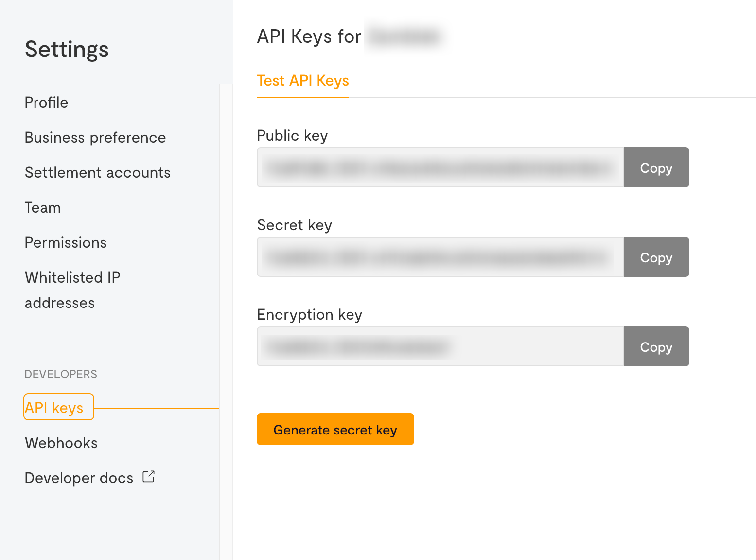Click inside the Encryption key field

click(x=440, y=347)
